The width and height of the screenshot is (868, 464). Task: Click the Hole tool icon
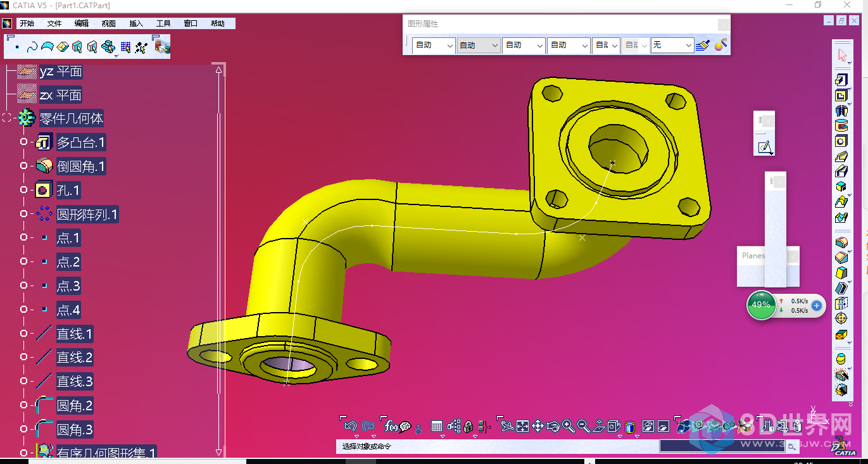click(841, 141)
